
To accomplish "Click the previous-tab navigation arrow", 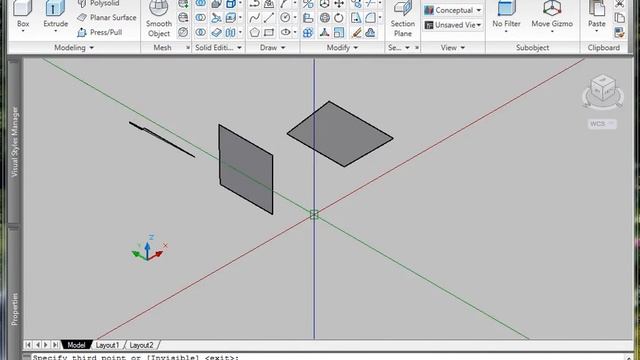I will (37, 345).
